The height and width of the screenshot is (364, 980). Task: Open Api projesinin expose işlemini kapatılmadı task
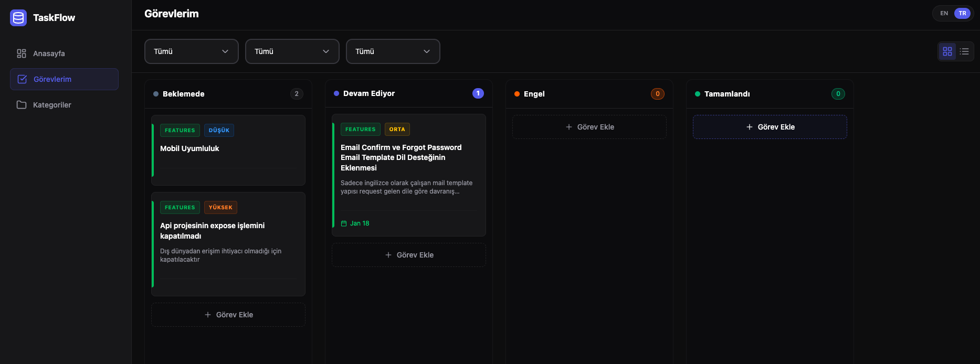click(x=228, y=244)
